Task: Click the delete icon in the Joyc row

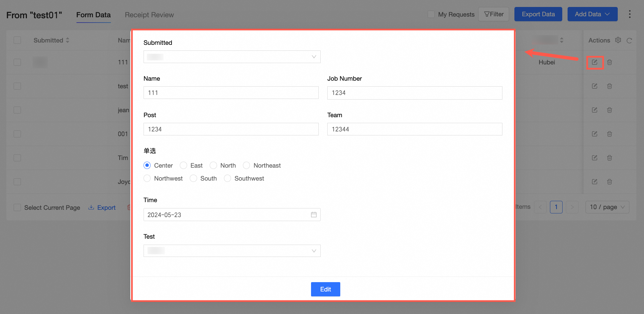Action: 609,182
